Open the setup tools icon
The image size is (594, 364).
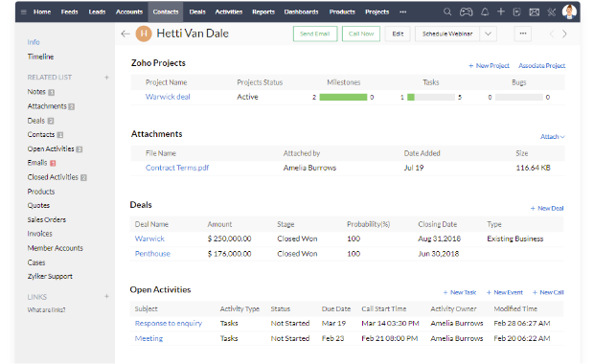click(551, 12)
